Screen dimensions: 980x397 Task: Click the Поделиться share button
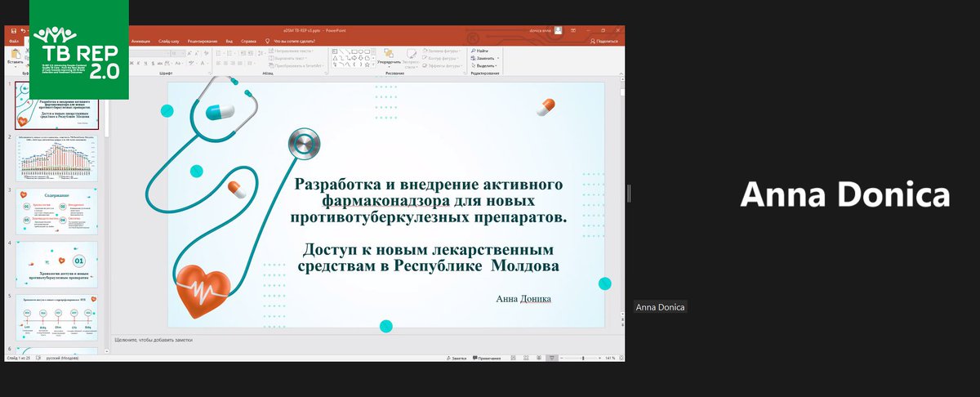click(603, 41)
